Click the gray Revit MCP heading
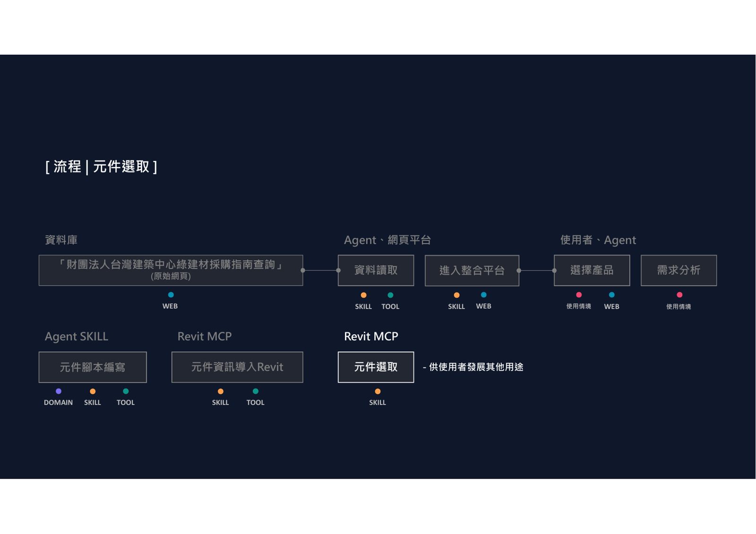756x534 pixels. coord(205,336)
